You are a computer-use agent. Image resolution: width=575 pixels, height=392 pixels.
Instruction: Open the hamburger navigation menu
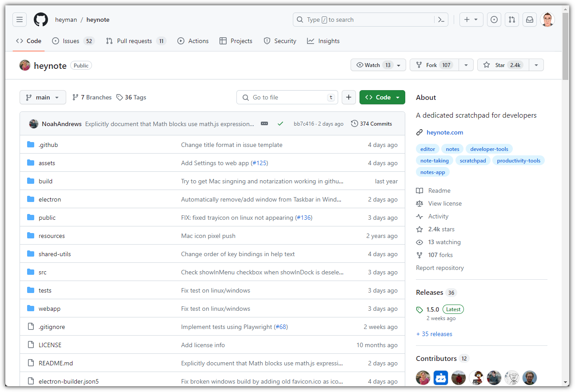click(20, 20)
